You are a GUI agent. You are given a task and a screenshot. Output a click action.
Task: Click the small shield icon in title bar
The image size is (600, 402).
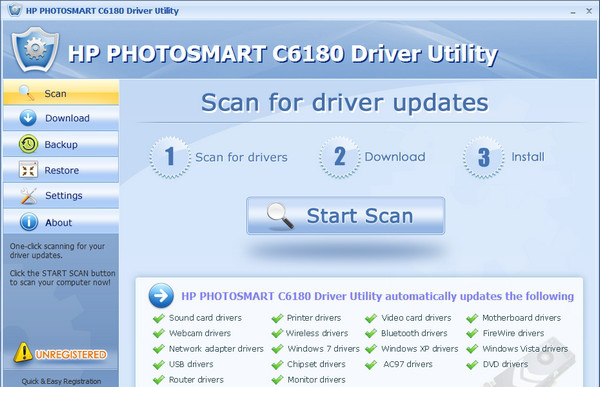coord(15,10)
